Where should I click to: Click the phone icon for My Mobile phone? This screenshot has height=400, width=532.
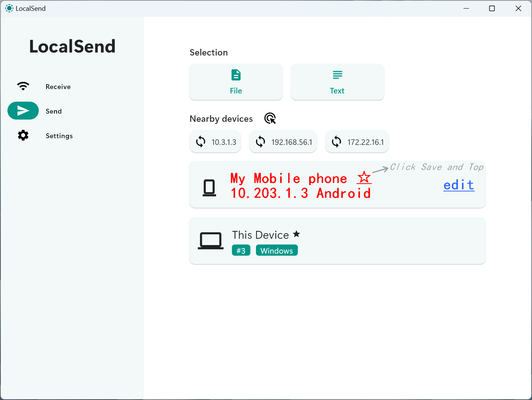coord(209,187)
